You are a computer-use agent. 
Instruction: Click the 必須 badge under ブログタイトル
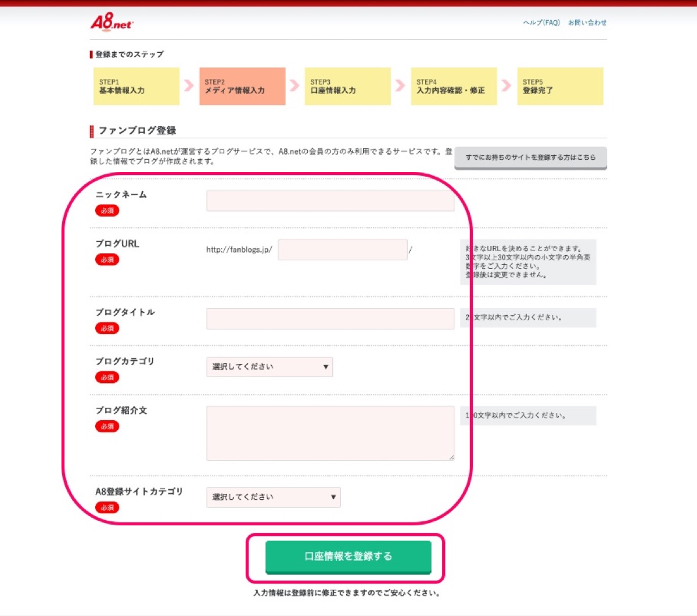coord(107,328)
